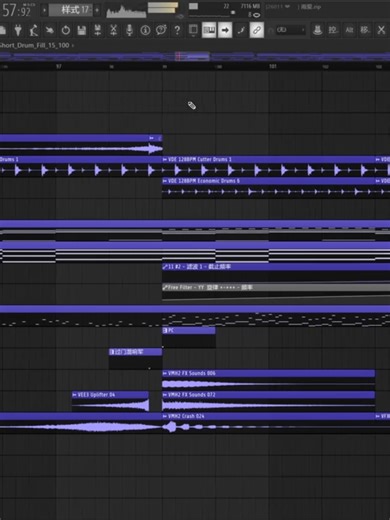Click bar marker 97 on timeline ruler
Screen dimensions: 390x520
pos(59,66)
